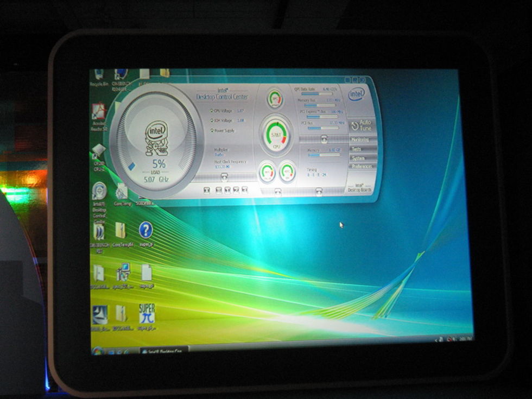Click the Auto Tune button
The height and width of the screenshot is (399, 532).
coord(362,125)
